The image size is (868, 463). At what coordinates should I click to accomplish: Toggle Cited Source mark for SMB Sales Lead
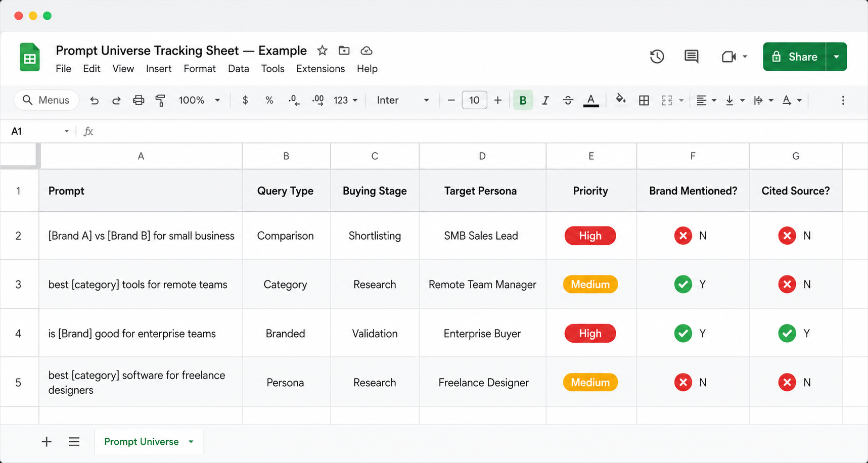click(x=787, y=236)
